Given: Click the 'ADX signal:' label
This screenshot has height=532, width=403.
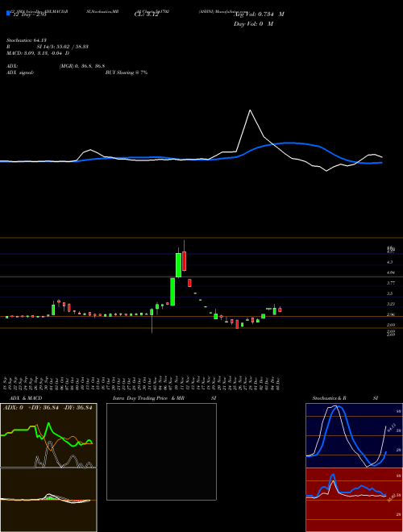Looking at the screenshot, I should [x=20, y=73].
